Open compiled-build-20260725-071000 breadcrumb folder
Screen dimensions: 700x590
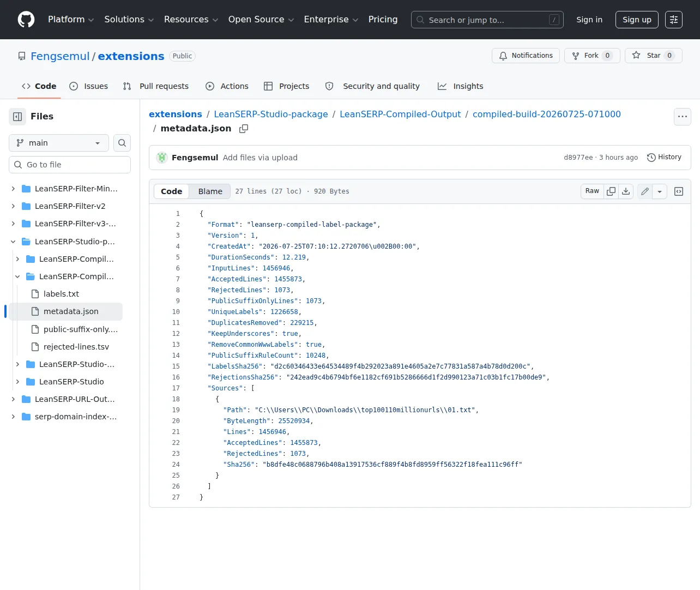click(547, 114)
